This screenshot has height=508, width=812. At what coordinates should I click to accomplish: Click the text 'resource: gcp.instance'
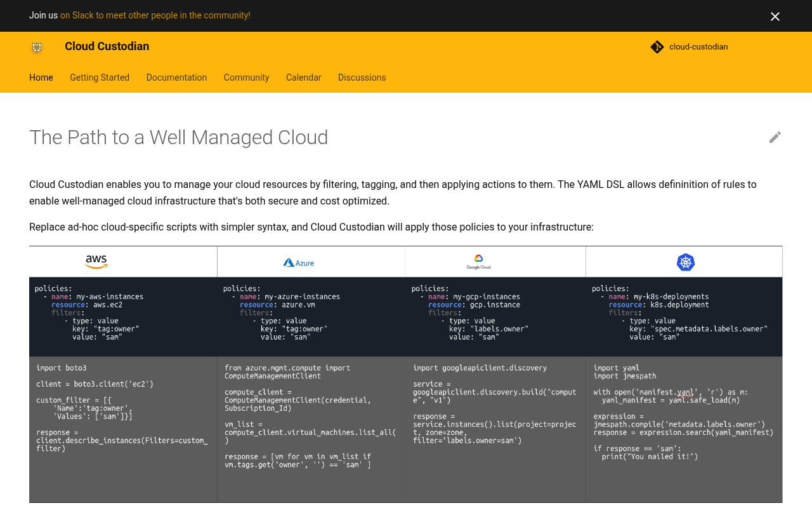474,305
